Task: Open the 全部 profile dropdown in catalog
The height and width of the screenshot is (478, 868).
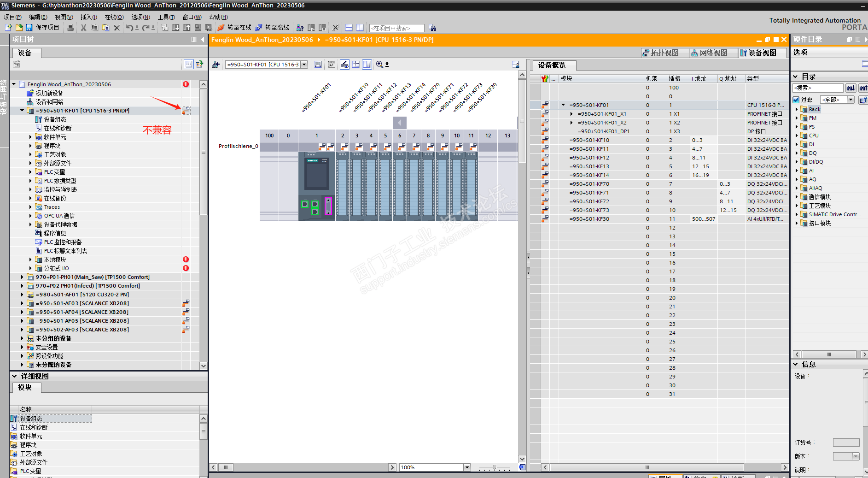Action: click(x=851, y=100)
